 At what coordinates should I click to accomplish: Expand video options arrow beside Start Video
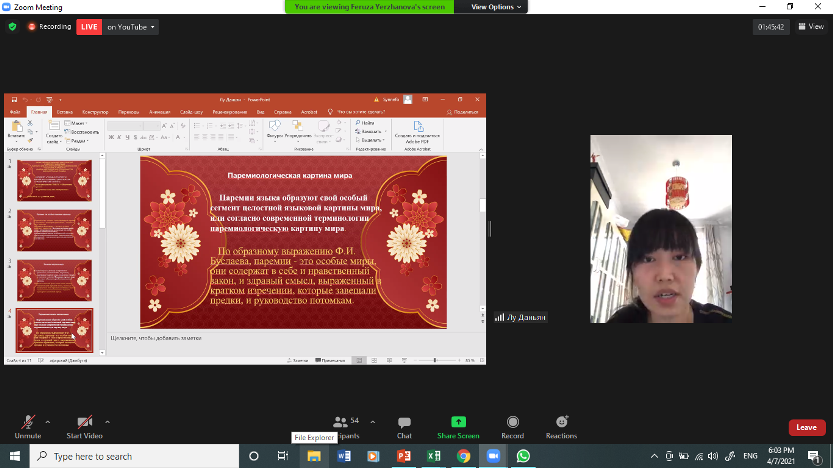point(108,421)
